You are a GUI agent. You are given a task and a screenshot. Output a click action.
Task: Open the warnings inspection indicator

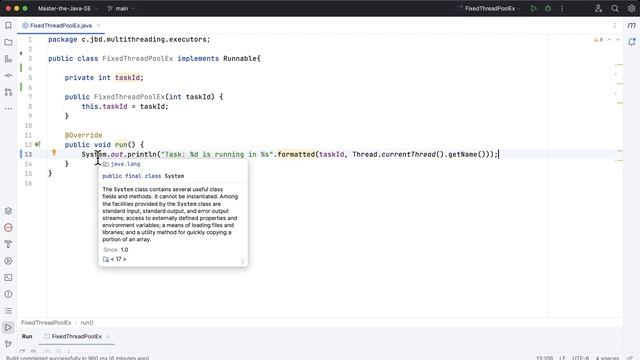598,40
